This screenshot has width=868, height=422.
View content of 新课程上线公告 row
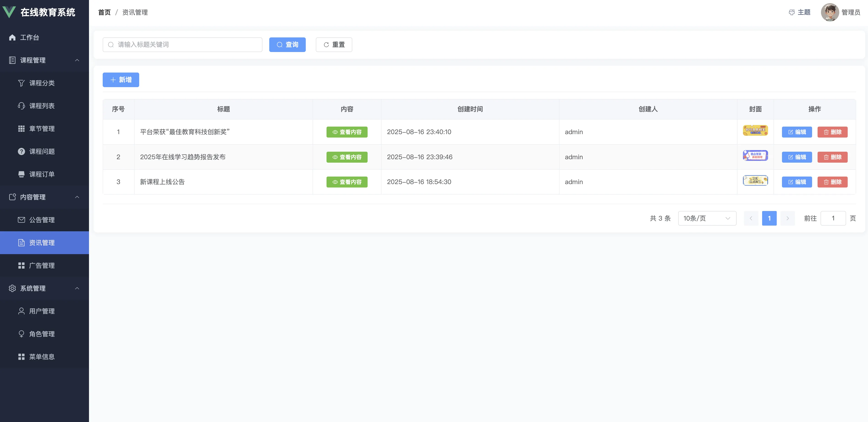pyautogui.click(x=347, y=182)
